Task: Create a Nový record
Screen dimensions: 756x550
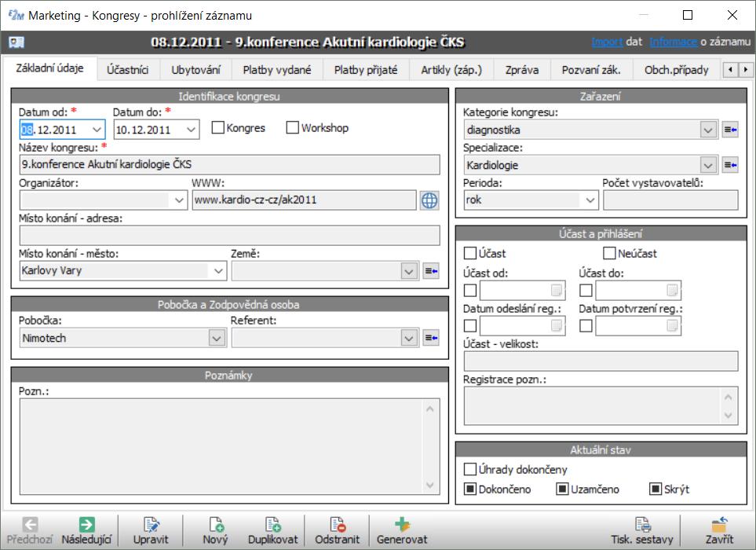Action: 216,530
